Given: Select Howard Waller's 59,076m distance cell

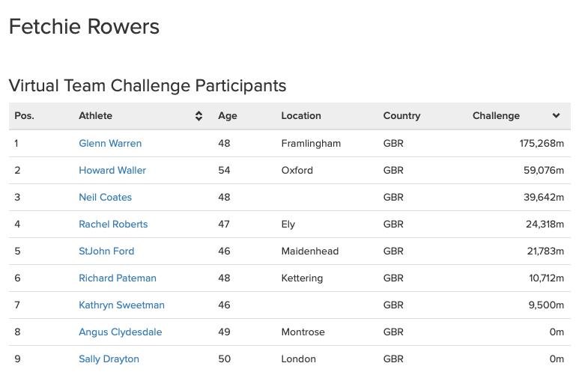Looking at the screenshot, I should click(544, 171).
